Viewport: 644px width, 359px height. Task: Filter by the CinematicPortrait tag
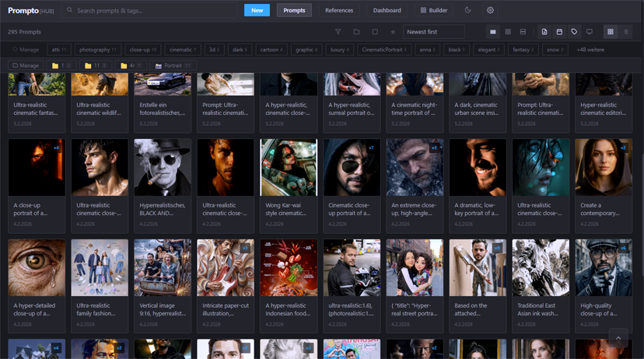click(x=384, y=50)
